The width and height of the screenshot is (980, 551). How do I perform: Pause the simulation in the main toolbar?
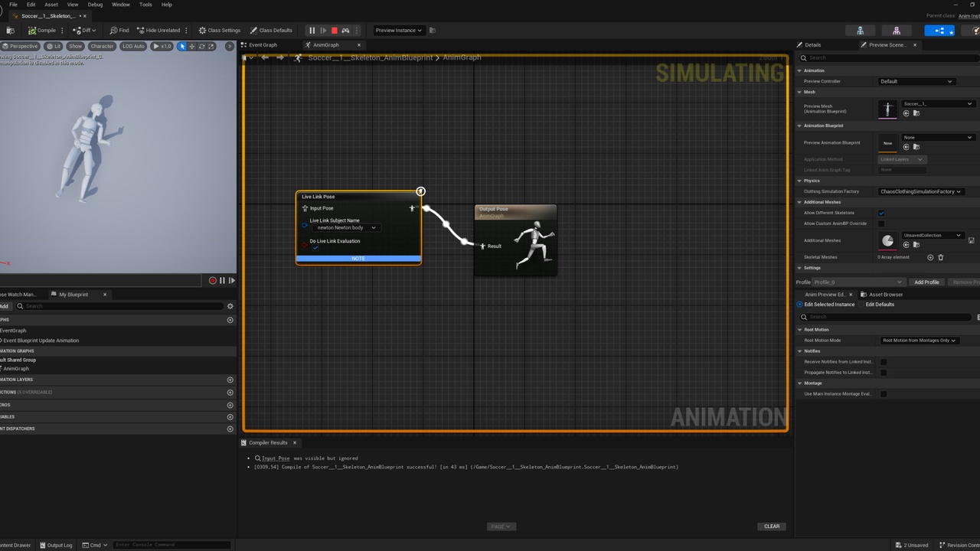(312, 31)
